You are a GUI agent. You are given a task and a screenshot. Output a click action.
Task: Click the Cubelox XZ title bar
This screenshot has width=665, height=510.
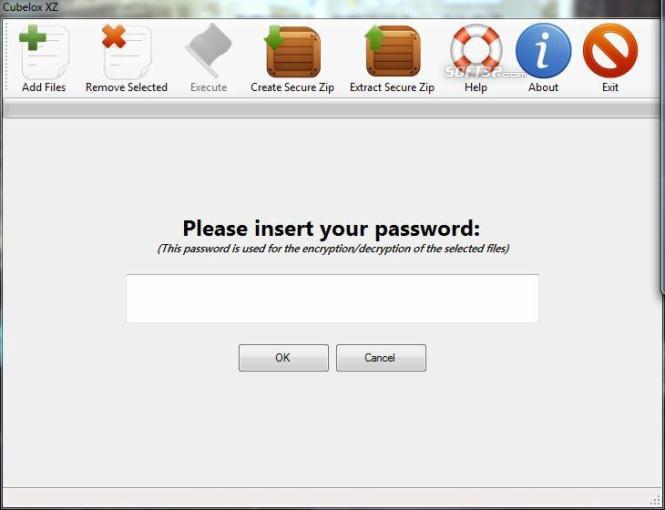pos(332,8)
